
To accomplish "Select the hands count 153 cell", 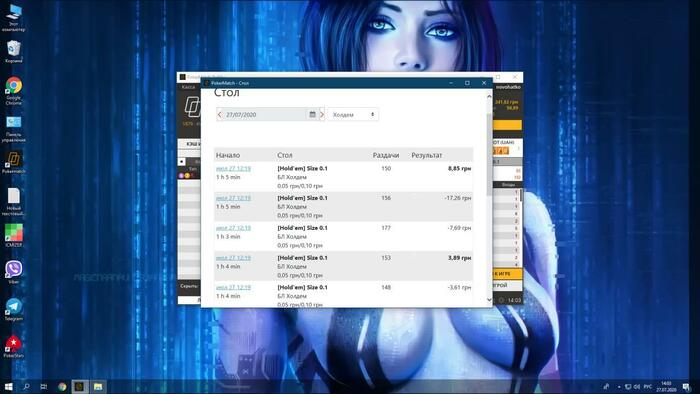I will click(x=386, y=257).
